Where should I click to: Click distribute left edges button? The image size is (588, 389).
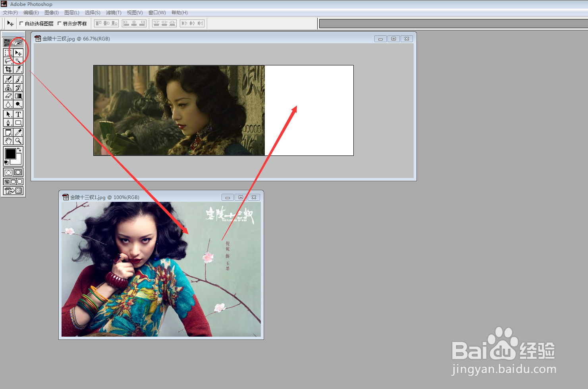point(184,23)
